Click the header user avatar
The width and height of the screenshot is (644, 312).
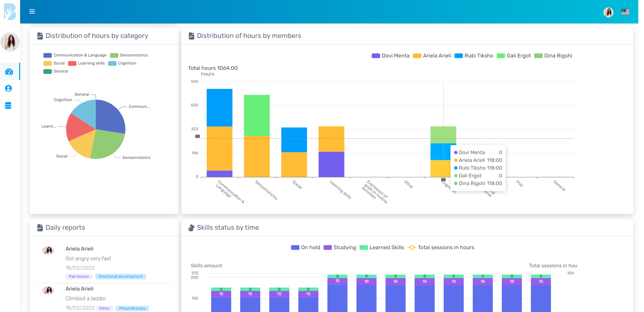tap(608, 12)
